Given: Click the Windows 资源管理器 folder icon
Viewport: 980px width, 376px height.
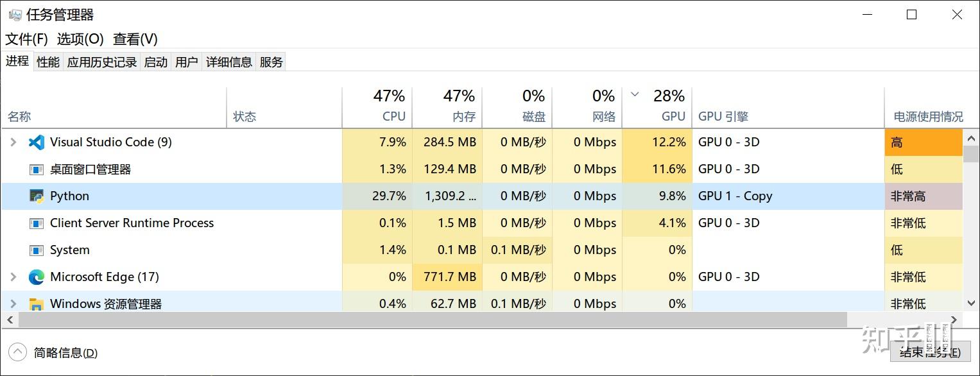Looking at the screenshot, I should pyautogui.click(x=37, y=304).
